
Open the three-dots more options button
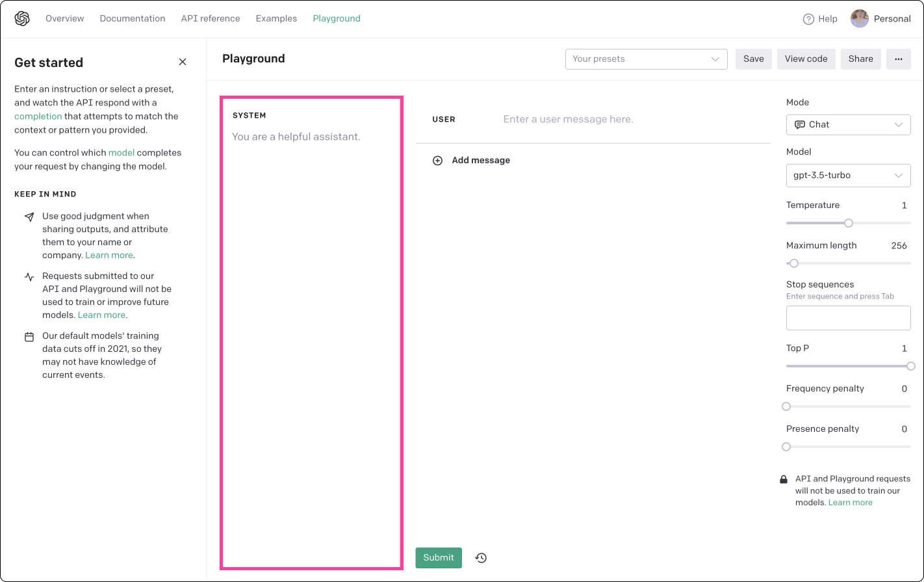pos(899,59)
